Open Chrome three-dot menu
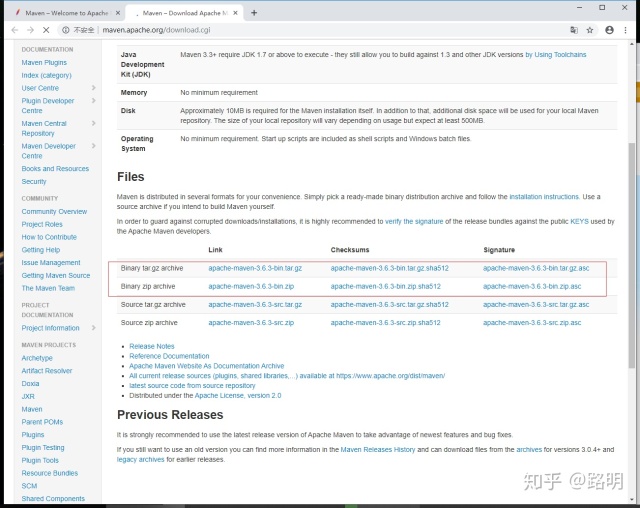 point(625,30)
